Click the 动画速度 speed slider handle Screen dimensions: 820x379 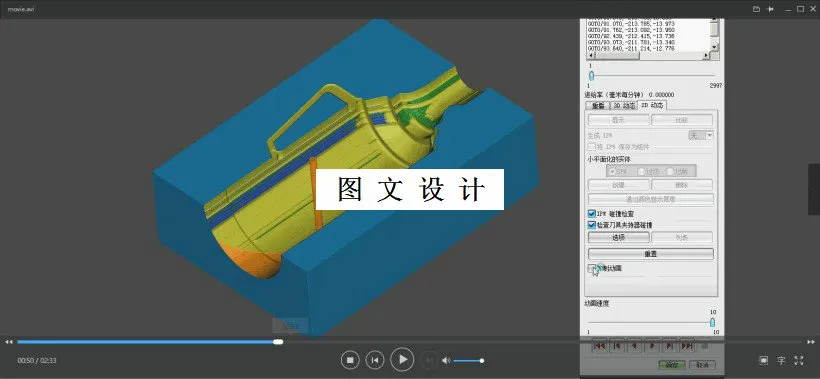[712, 323]
